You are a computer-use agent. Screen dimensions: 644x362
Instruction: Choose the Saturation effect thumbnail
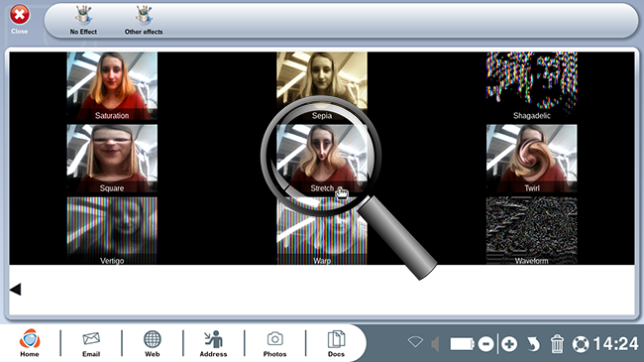pyautogui.click(x=112, y=86)
